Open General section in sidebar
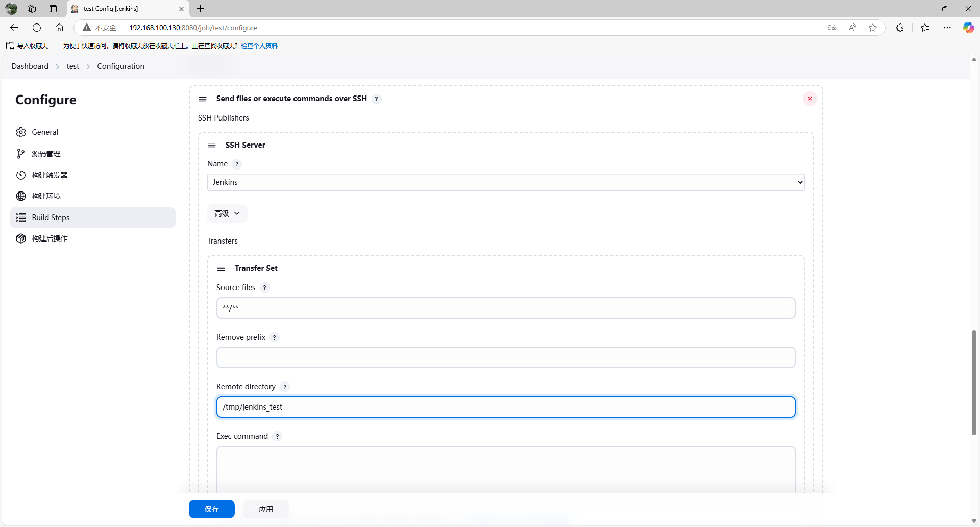Image resolution: width=980 pixels, height=527 pixels. pyautogui.click(x=45, y=132)
